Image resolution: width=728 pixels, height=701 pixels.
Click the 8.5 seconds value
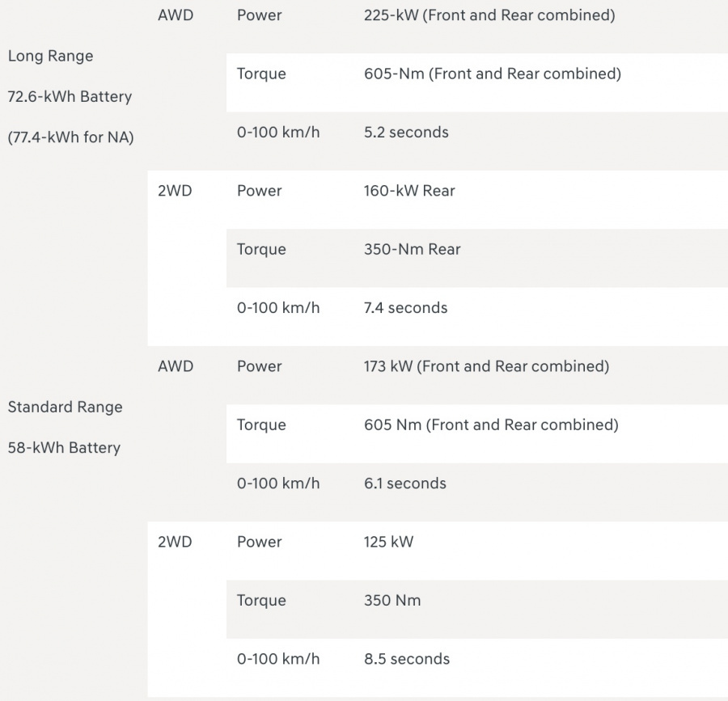pyautogui.click(x=407, y=659)
